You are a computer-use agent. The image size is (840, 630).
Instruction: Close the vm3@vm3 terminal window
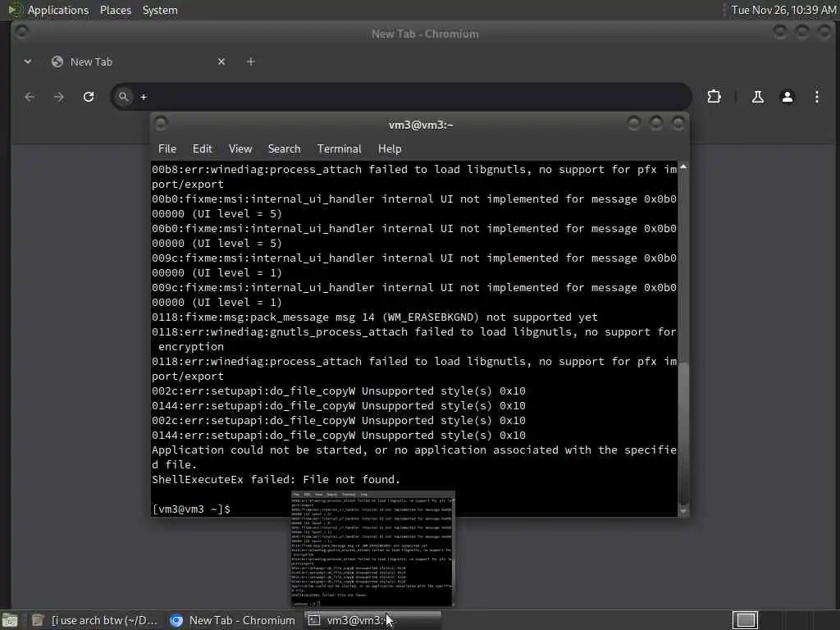tap(678, 124)
